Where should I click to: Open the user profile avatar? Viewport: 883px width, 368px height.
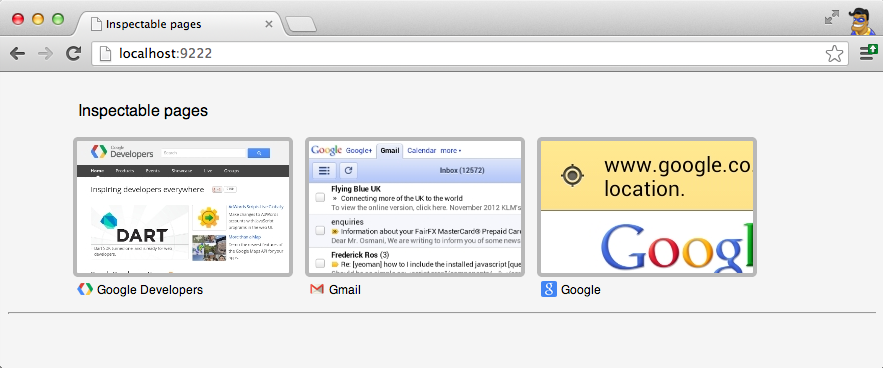click(x=862, y=21)
